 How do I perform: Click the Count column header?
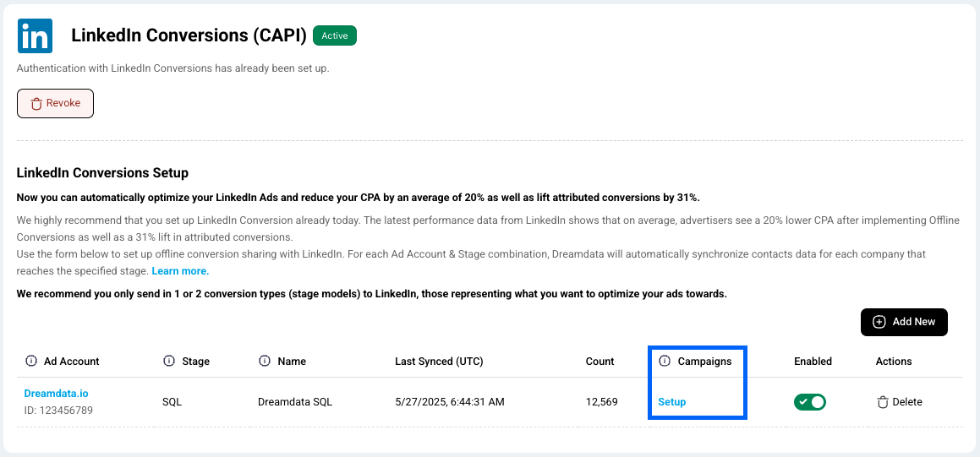coord(600,361)
